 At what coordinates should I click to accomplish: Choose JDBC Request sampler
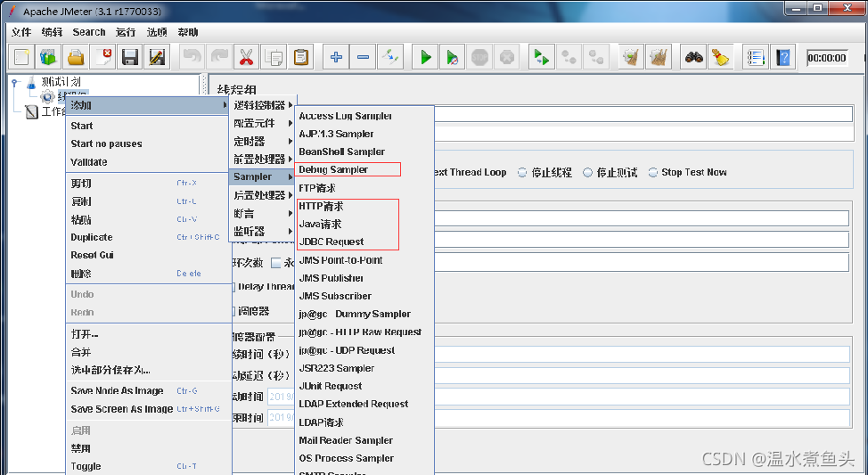tap(331, 242)
